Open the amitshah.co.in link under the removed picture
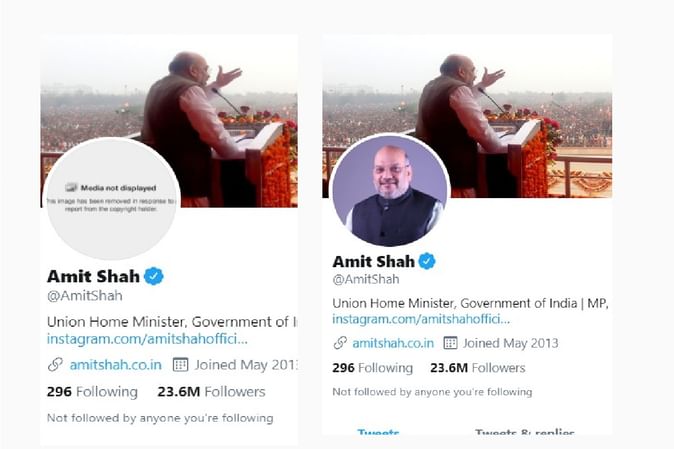 (x=116, y=365)
